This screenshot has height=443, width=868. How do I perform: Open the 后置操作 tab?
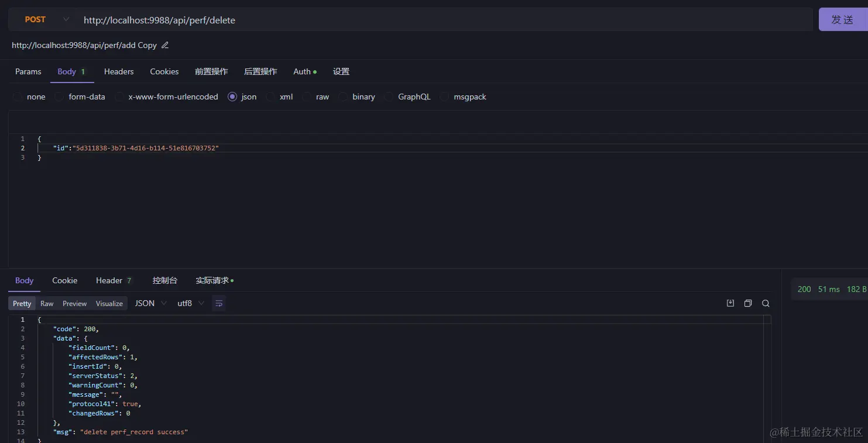click(260, 71)
